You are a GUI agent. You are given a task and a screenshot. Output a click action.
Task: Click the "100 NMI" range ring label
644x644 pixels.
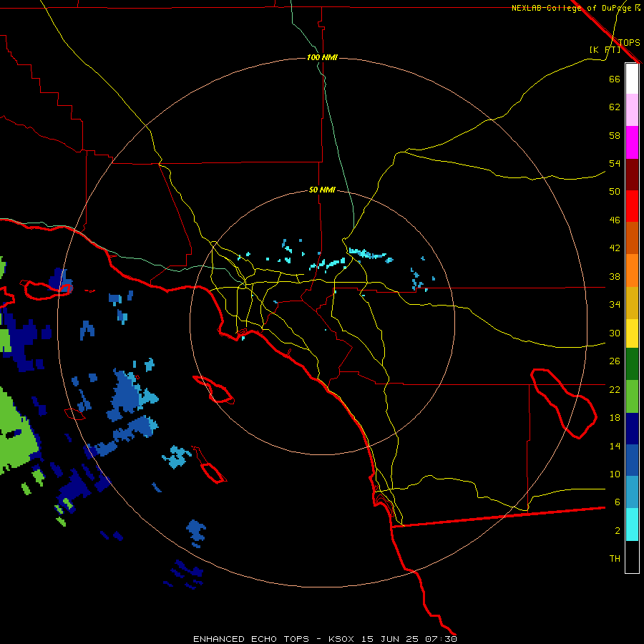click(x=322, y=57)
